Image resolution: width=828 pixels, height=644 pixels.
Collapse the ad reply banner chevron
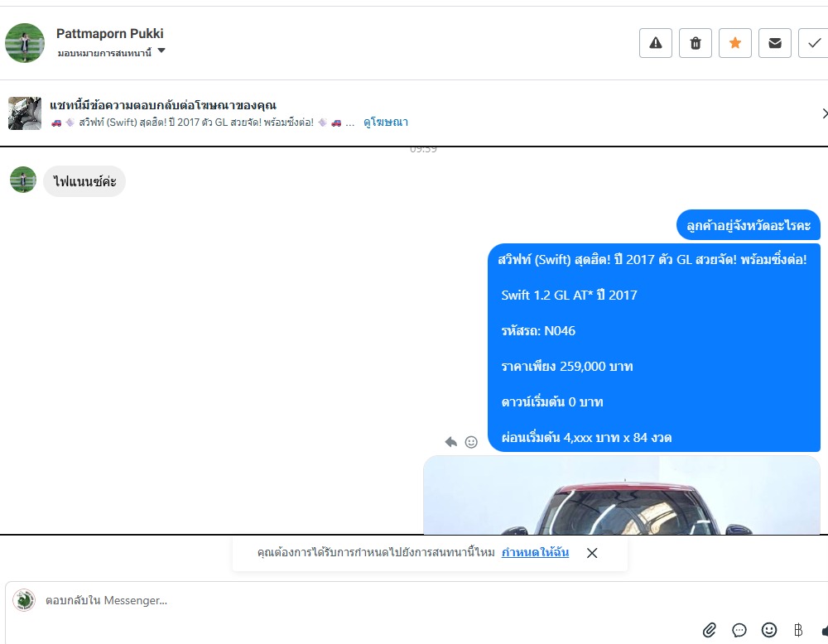coord(825,113)
